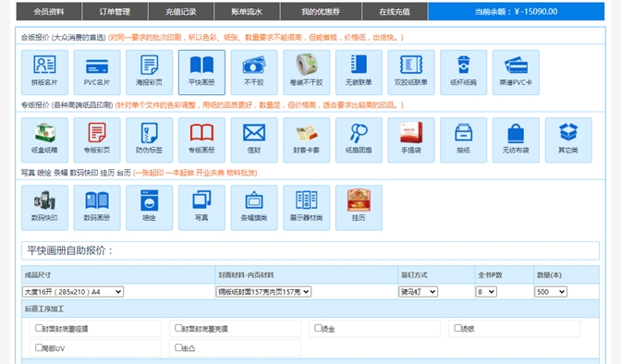Viewport: 621px width, 364px height.
Task: Switch to the 会员资料 tab
Action: pos(49,11)
